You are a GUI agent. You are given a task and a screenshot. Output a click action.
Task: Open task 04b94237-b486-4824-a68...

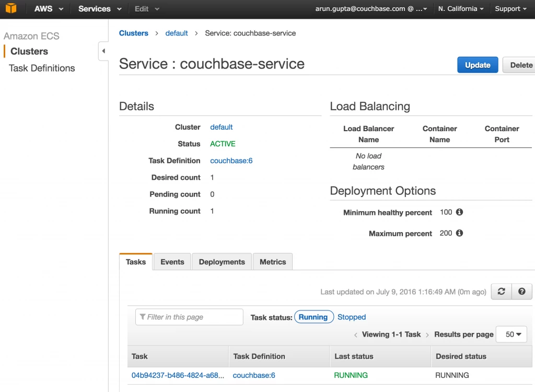[178, 375]
